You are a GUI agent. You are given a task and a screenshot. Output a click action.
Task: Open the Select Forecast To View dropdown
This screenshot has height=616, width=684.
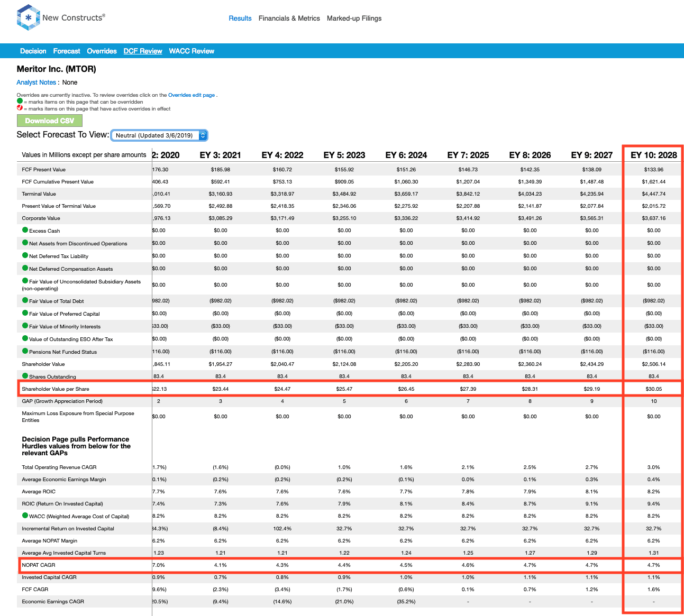pyautogui.click(x=159, y=135)
